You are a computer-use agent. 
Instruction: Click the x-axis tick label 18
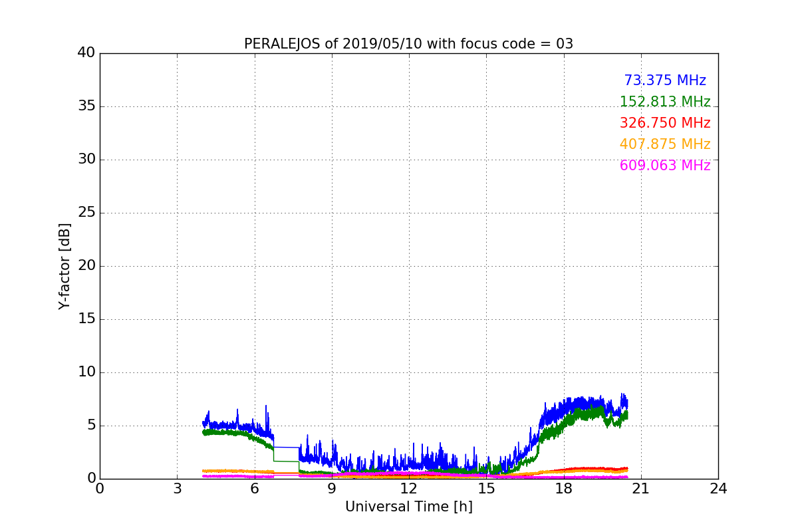click(x=563, y=489)
